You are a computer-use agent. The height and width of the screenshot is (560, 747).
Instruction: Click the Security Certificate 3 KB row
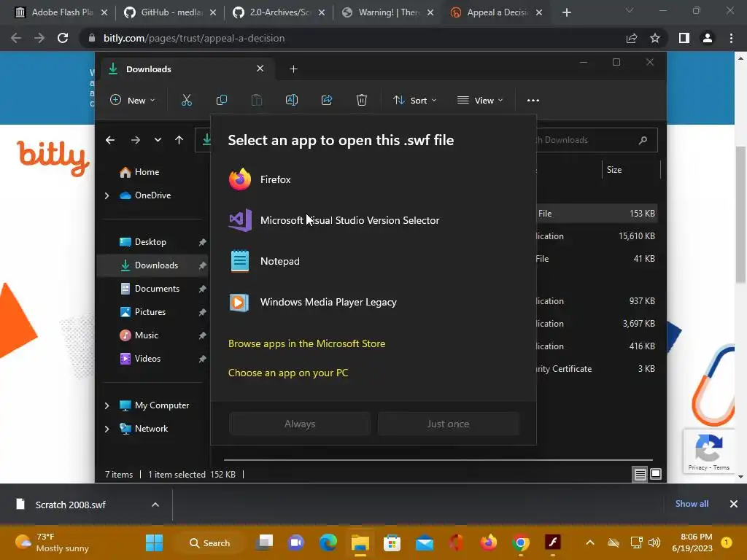pos(597,369)
